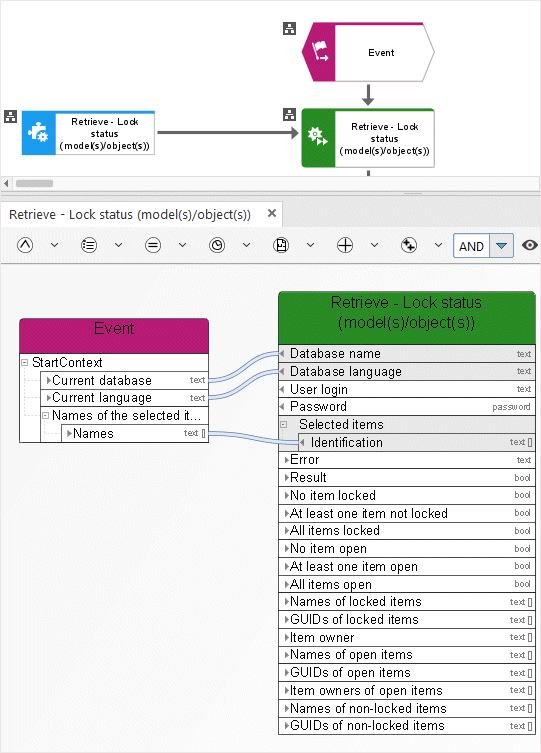Click the caret-up operator icon in toolbar

click(25, 245)
